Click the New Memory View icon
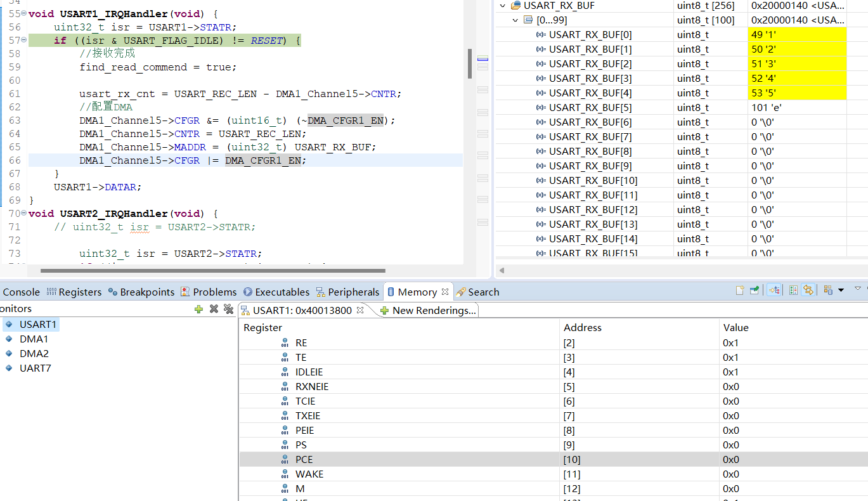 point(740,290)
